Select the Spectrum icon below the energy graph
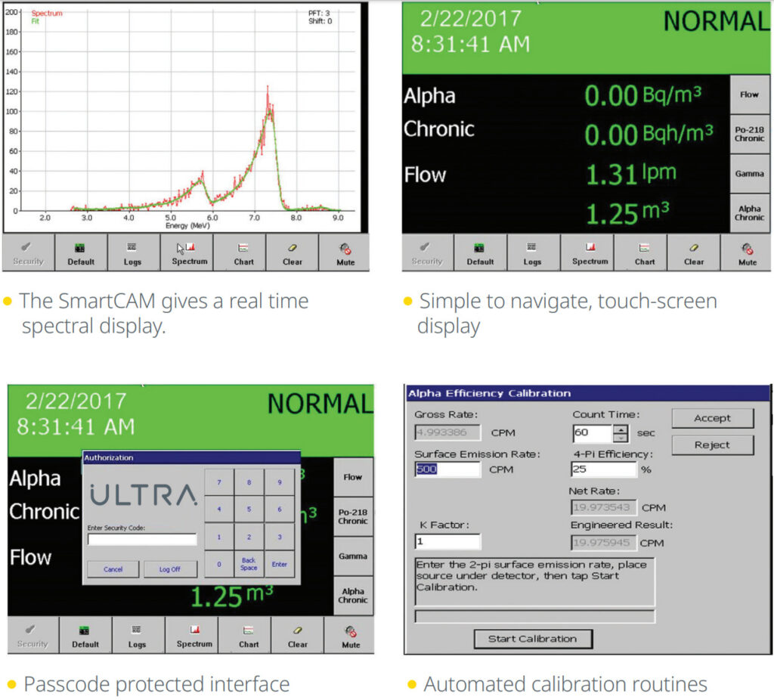 click(189, 252)
